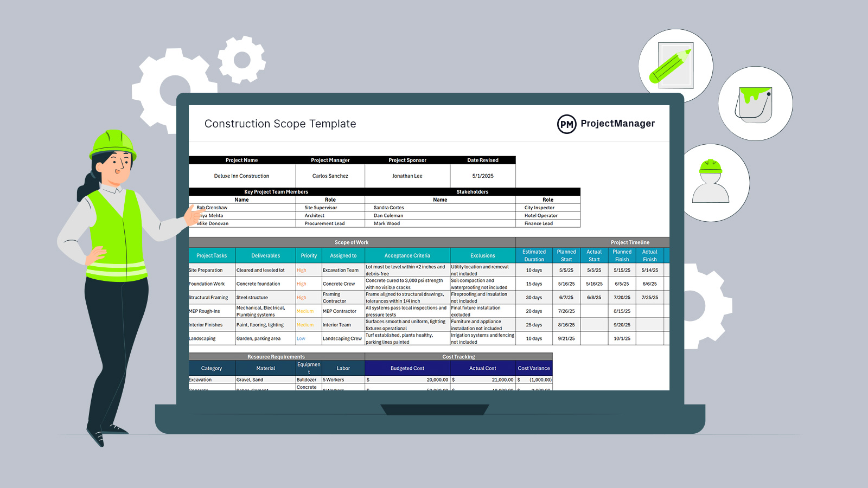
Task: Select the Carlos Sanchez project manager cell
Action: [x=330, y=176]
